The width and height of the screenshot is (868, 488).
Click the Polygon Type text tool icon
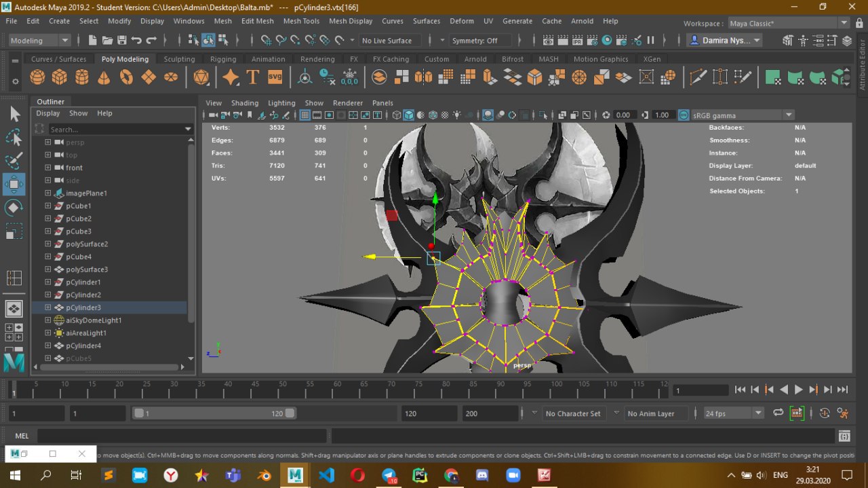coord(253,77)
